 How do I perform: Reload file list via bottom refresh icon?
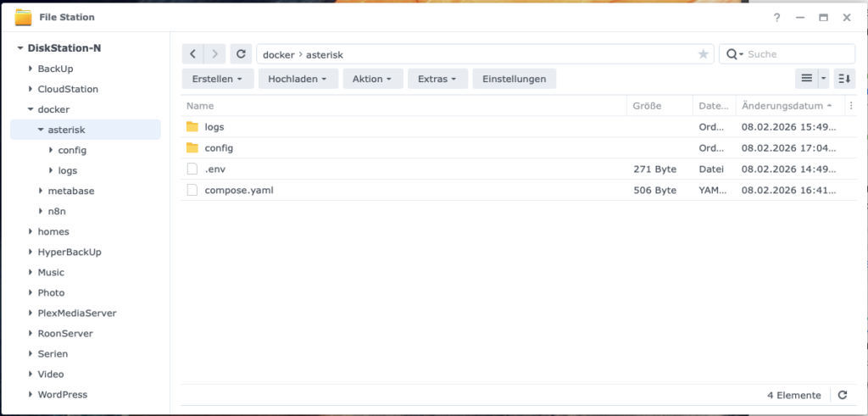[x=843, y=395]
